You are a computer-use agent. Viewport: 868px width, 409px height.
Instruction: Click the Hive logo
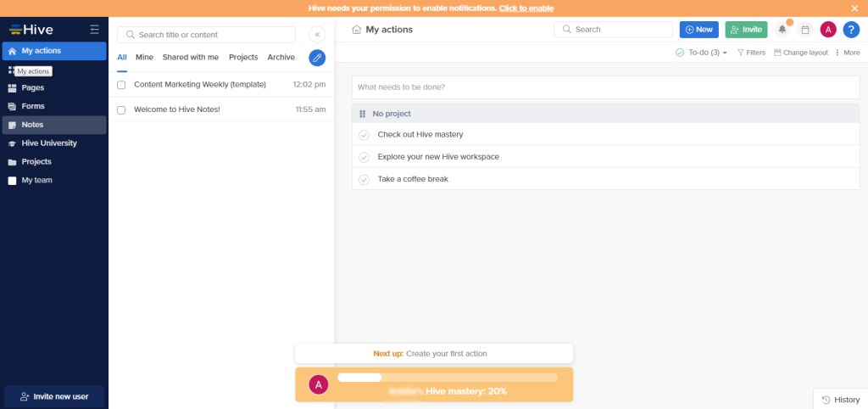31,30
